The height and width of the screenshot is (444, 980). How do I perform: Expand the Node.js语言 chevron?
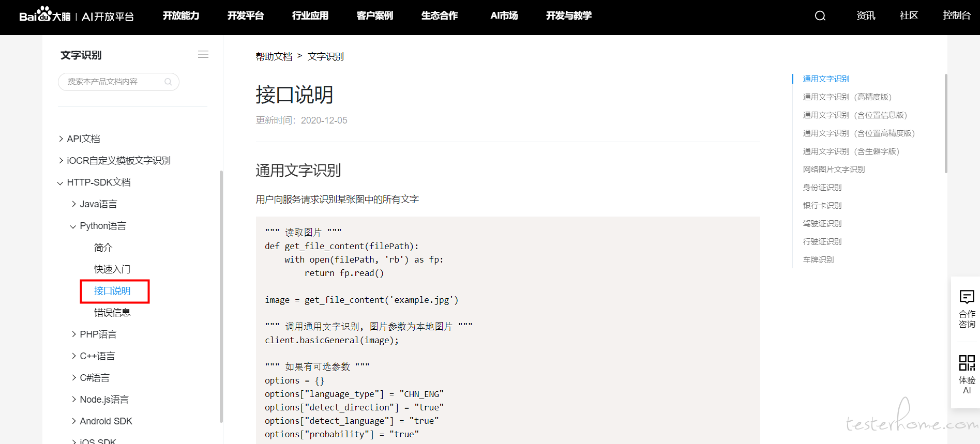(74, 399)
